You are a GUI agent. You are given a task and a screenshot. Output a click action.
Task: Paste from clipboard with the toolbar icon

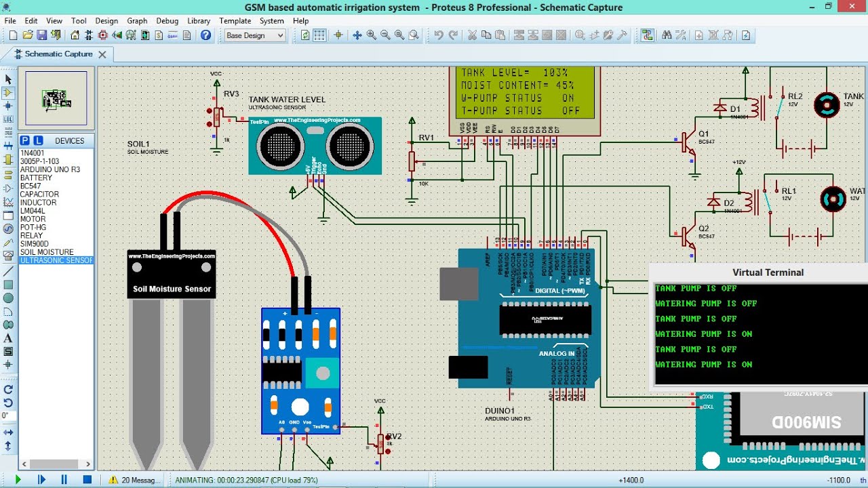[500, 35]
